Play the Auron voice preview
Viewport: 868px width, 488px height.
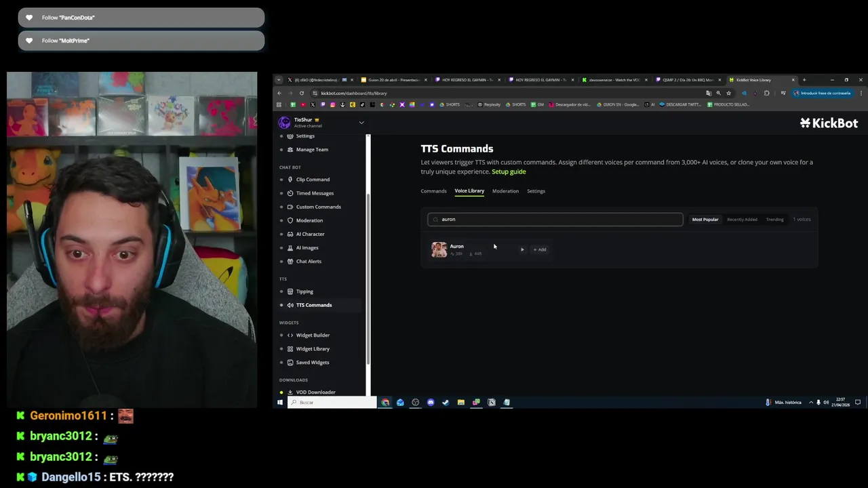click(522, 249)
